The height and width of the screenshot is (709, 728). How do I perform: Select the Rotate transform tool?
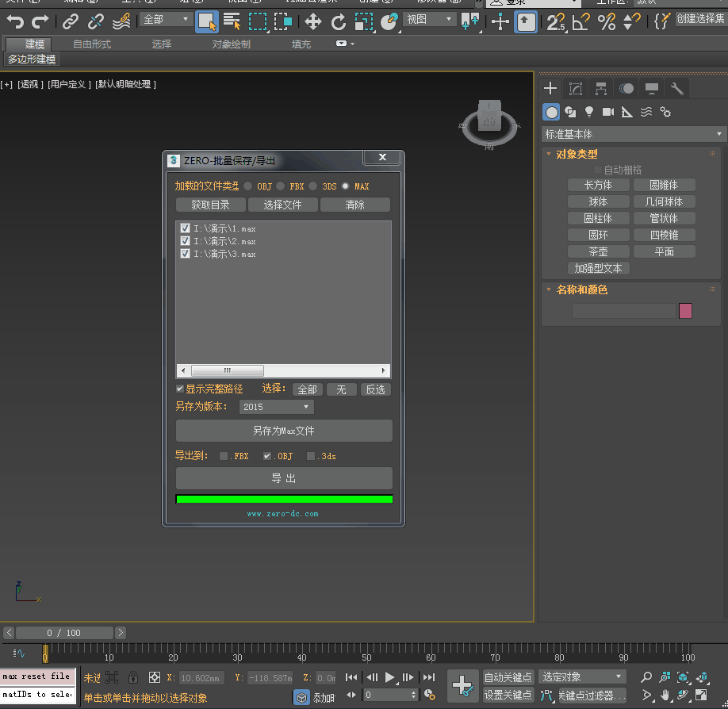point(339,21)
